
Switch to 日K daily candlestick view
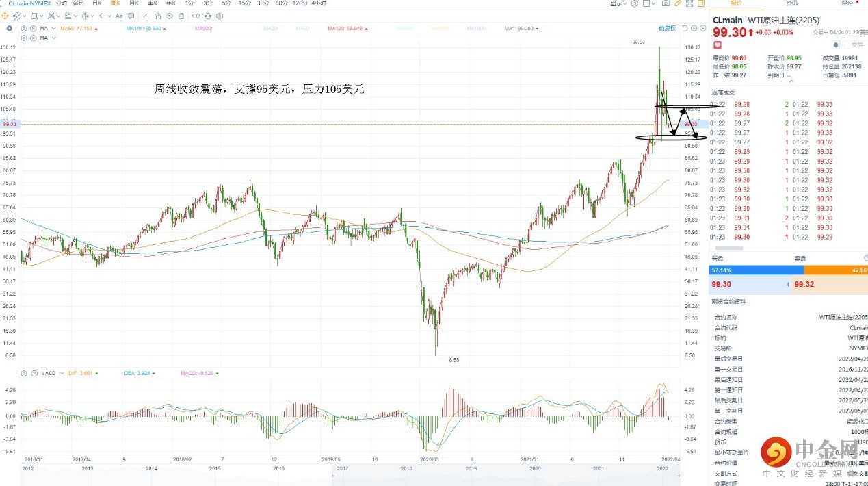pyautogui.click(x=97, y=3)
